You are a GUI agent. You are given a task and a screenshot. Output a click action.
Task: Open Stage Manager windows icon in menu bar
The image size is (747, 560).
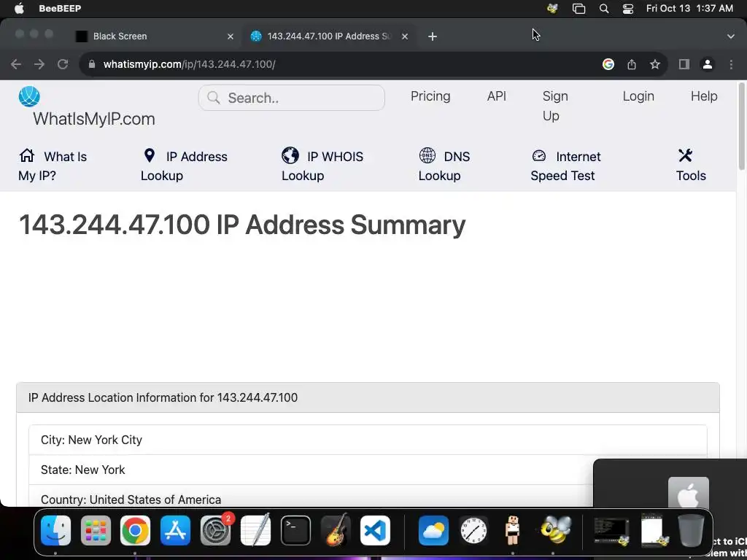point(578,9)
